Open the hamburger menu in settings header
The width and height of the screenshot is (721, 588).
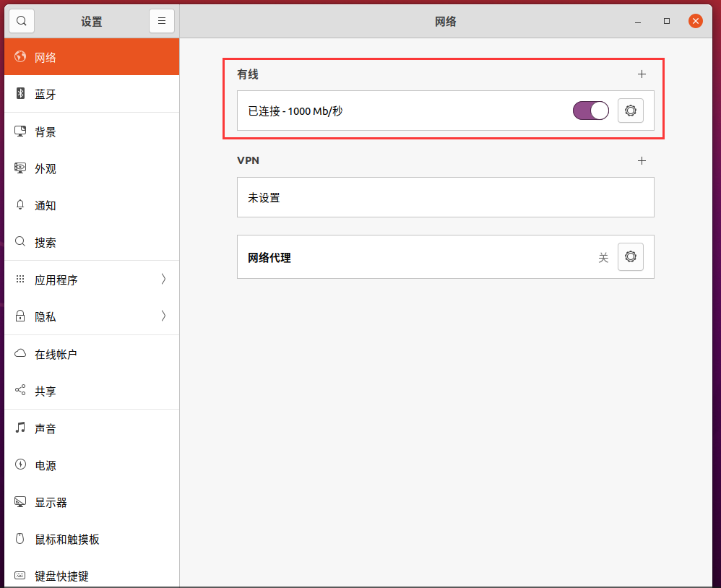pyautogui.click(x=162, y=21)
